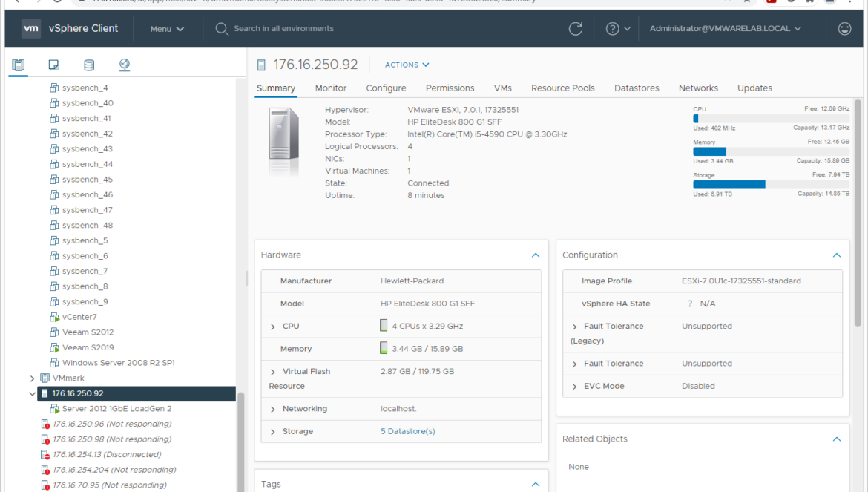Select host 176.16.250.98 (Not responding)
Screen dimensions: 868x492
(112, 439)
